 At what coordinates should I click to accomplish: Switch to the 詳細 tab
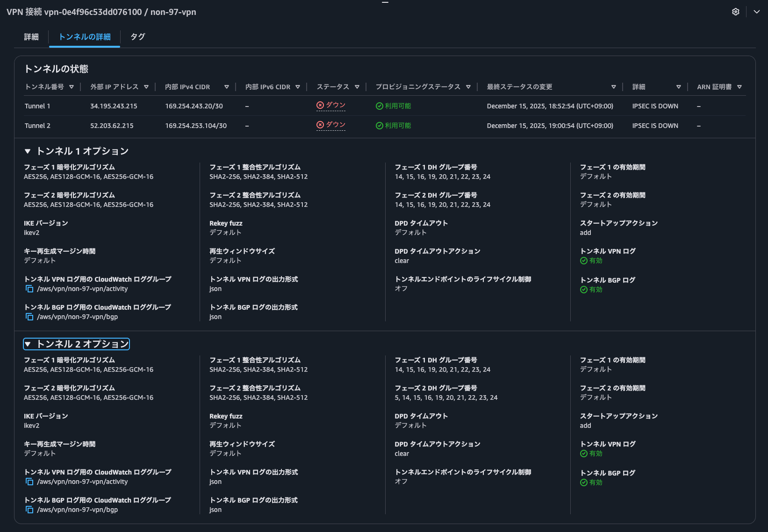pyautogui.click(x=31, y=37)
